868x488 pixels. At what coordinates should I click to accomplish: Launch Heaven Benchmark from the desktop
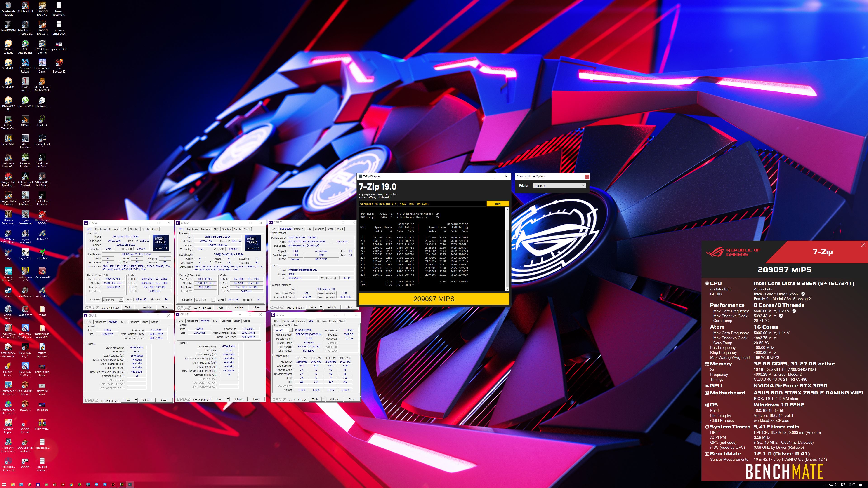point(8,217)
